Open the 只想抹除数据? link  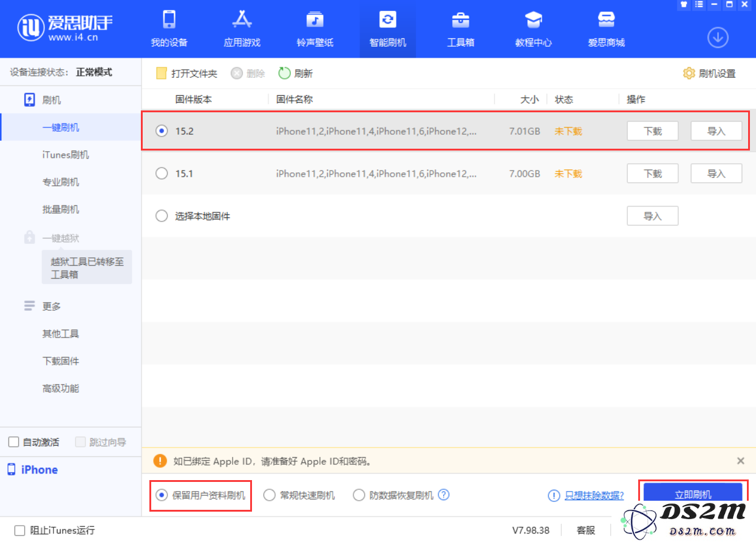[594, 495]
